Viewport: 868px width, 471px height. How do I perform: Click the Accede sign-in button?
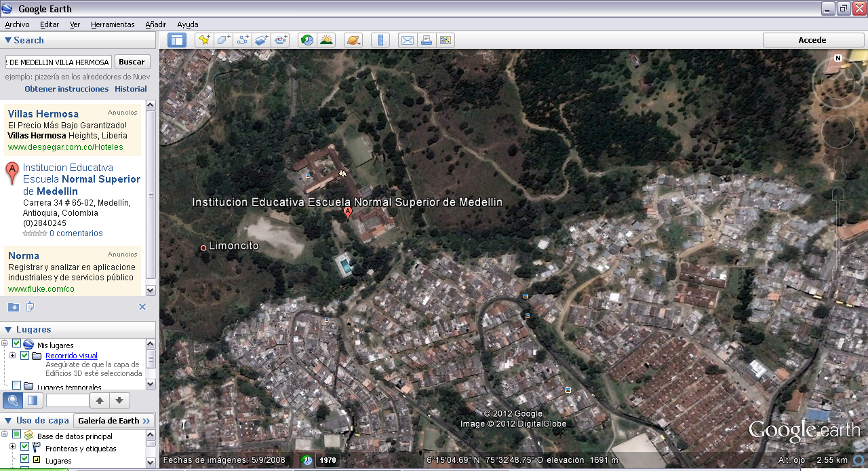click(812, 40)
